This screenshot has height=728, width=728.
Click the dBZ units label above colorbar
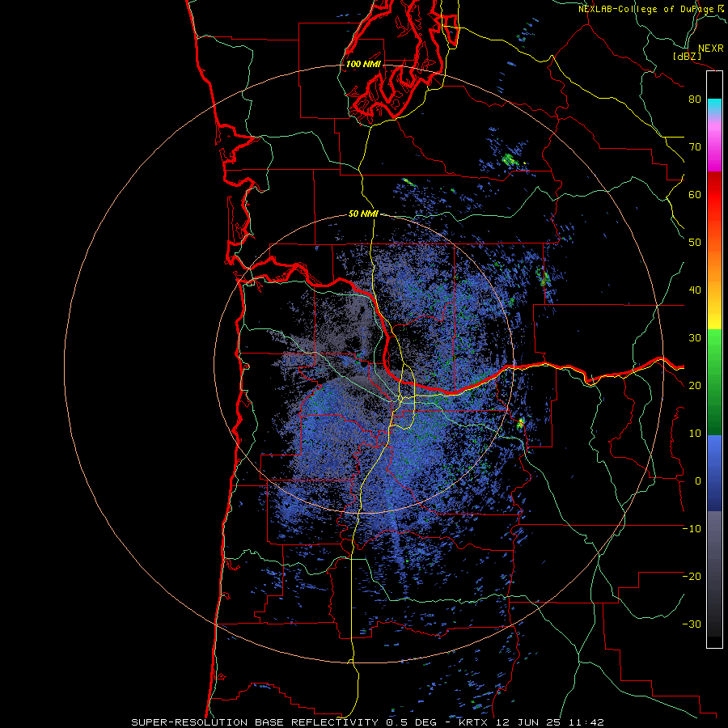pos(687,57)
